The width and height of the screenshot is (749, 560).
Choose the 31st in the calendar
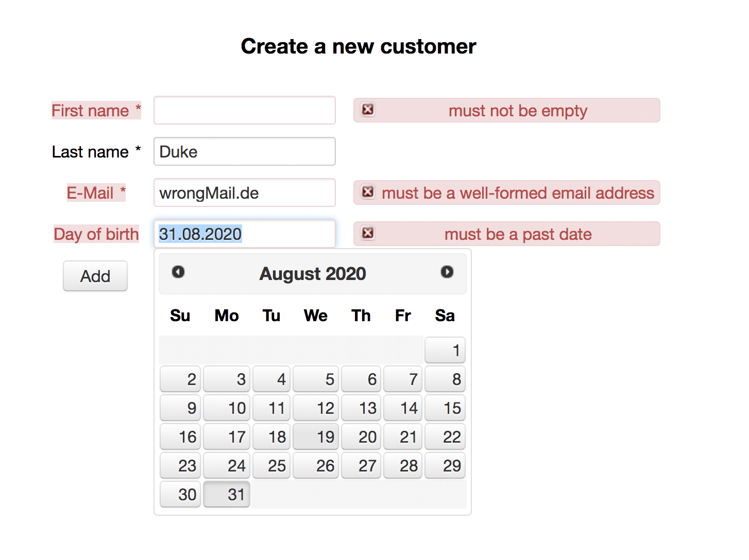tap(227, 495)
